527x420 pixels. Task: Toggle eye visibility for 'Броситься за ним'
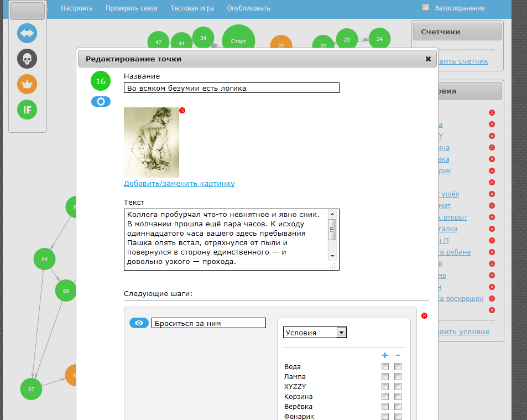[x=139, y=323]
